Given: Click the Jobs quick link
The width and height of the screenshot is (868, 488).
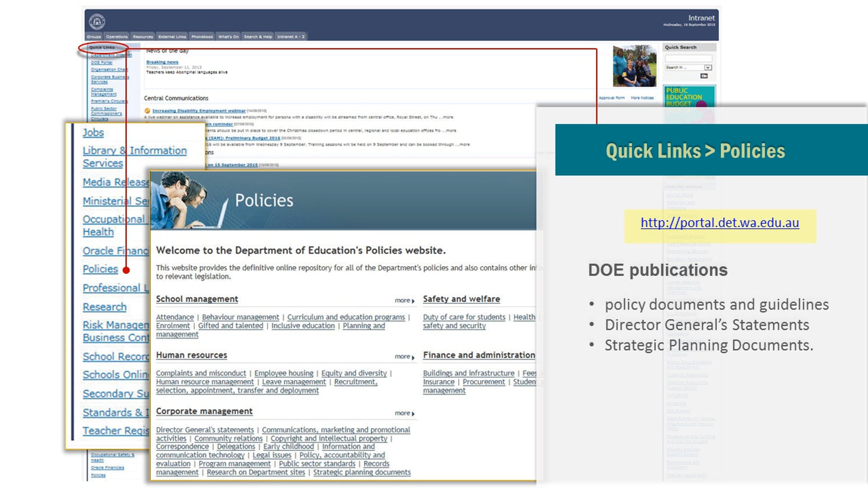Looking at the screenshot, I should [x=93, y=133].
